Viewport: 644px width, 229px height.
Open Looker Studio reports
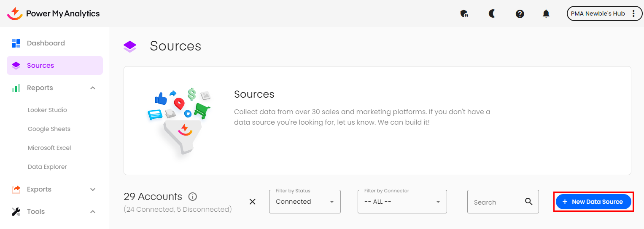[47, 110]
